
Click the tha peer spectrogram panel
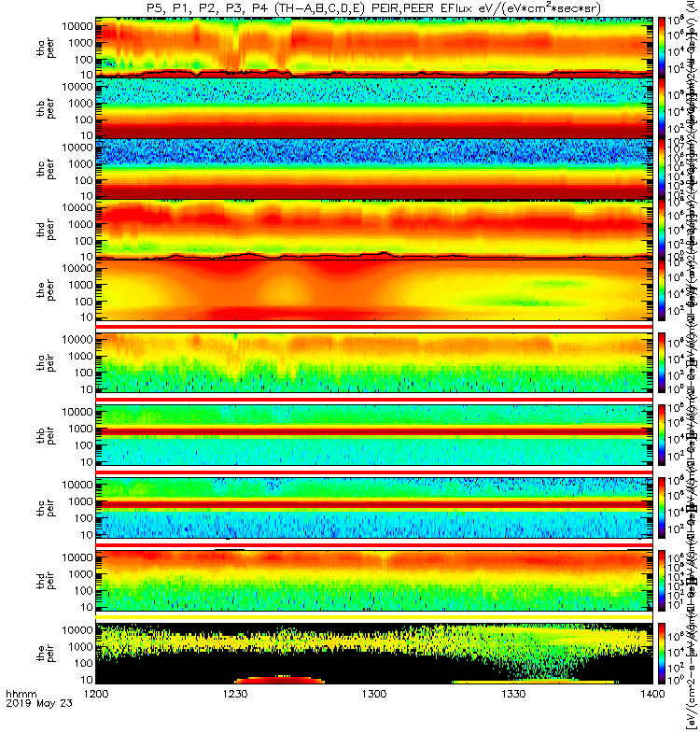pos(374,48)
